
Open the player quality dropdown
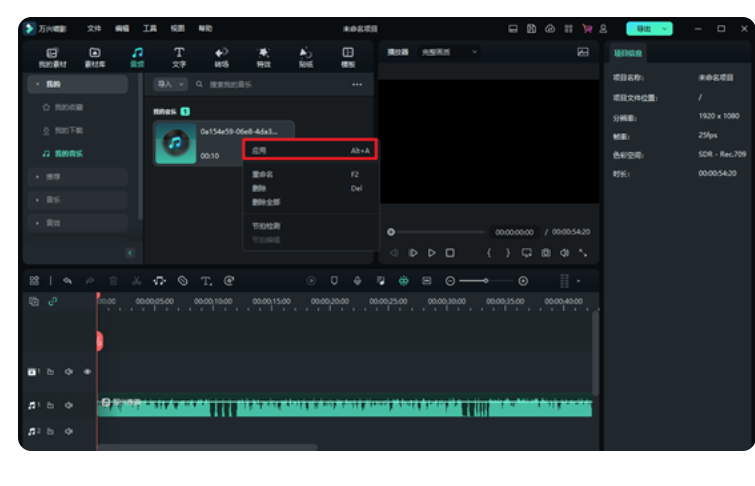point(450,52)
